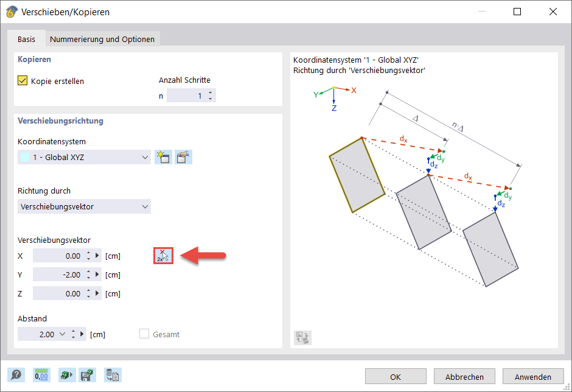Toggle the Kopie erstellen checkbox
The width and height of the screenshot is (572, 392).
(x=23, y=81)
